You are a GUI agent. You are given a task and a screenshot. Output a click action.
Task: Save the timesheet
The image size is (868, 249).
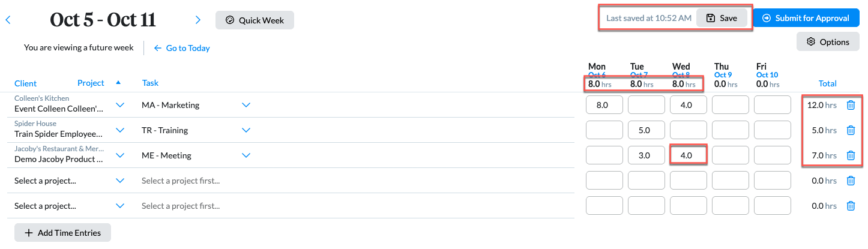(722, 18)
